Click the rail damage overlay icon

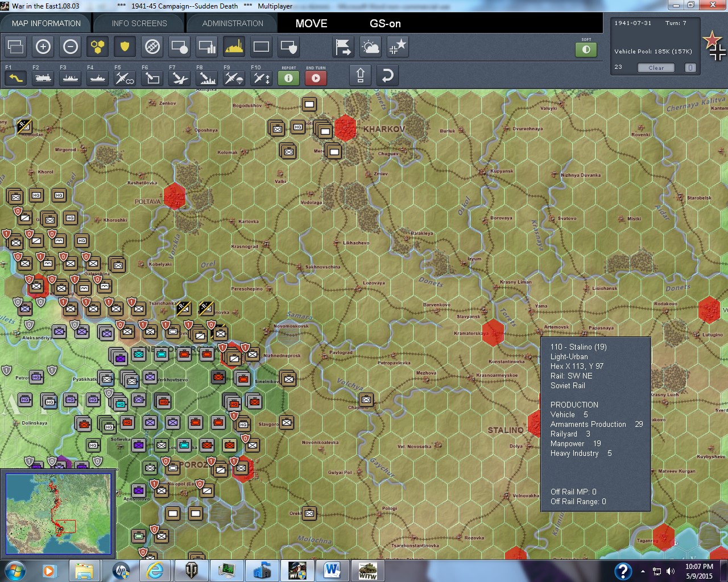pos(151,47)
